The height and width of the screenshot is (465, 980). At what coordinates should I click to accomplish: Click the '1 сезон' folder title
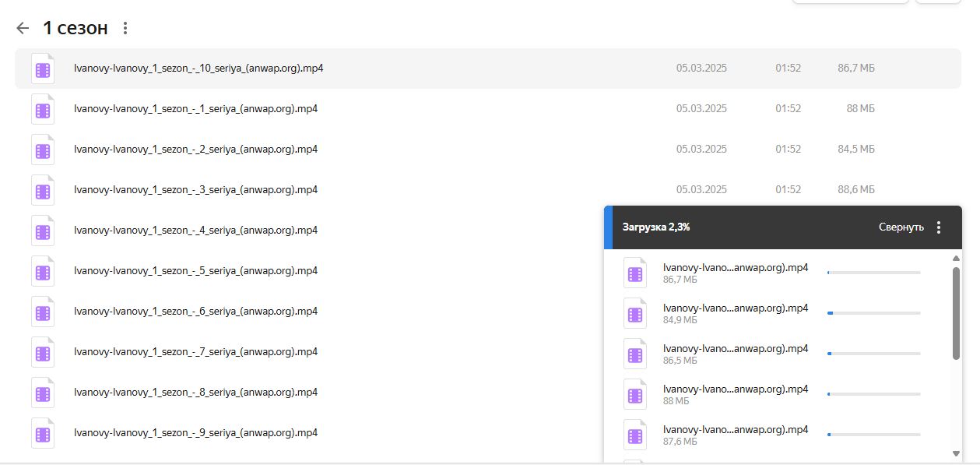(75, 28)
